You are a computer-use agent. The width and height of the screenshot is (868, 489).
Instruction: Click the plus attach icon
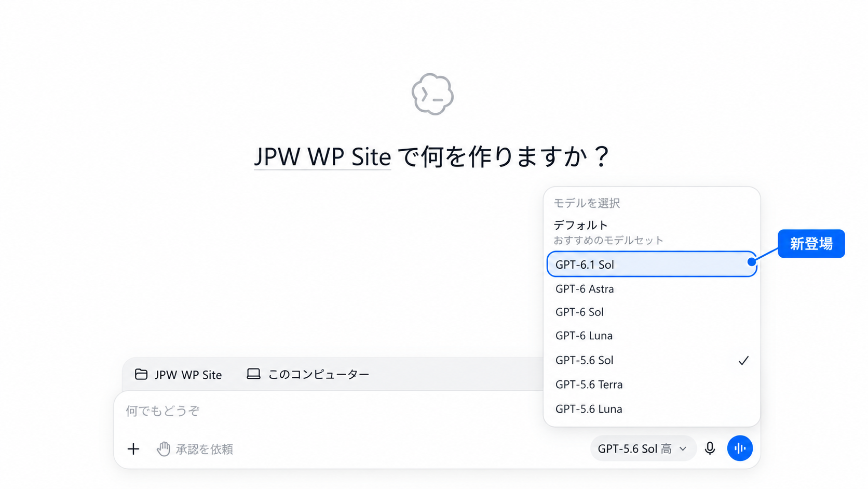click(x=133, y=448)
